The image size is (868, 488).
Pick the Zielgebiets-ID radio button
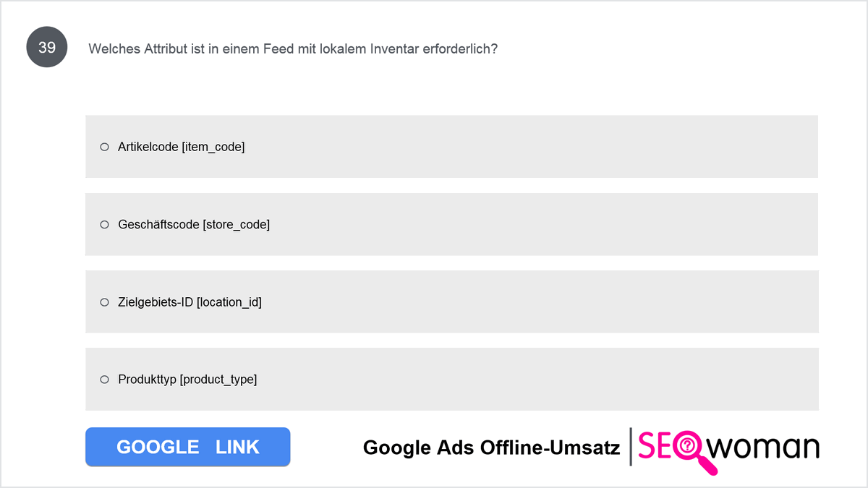click(104, 302)
